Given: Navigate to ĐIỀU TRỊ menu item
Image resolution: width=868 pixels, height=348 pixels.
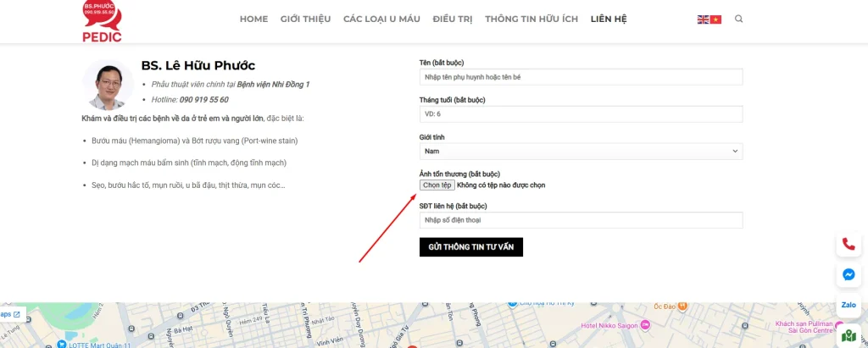Looking at the screenshot, I should pyautogui.click(x=453, y=19).
